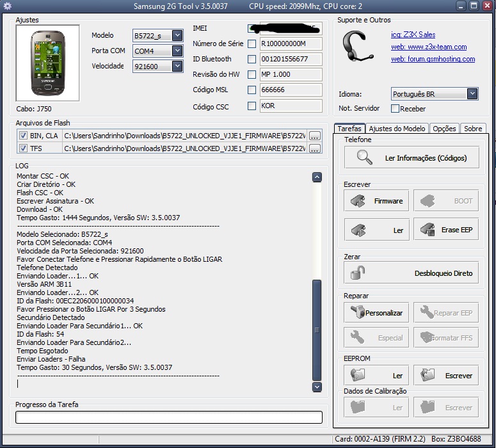The height and width of the screenshot is (448, 496).
Task: Open the Opções tab
Action: point(444,129)
